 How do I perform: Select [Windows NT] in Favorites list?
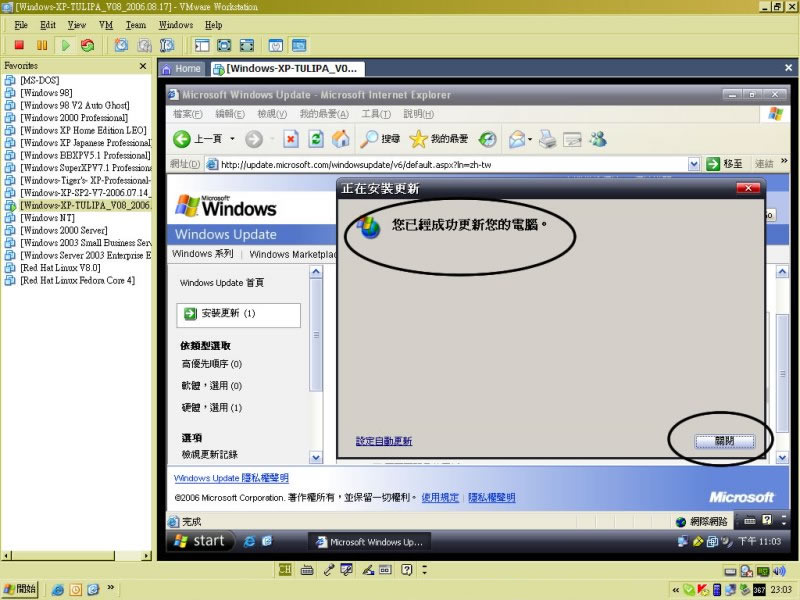[x=47, y=217]
